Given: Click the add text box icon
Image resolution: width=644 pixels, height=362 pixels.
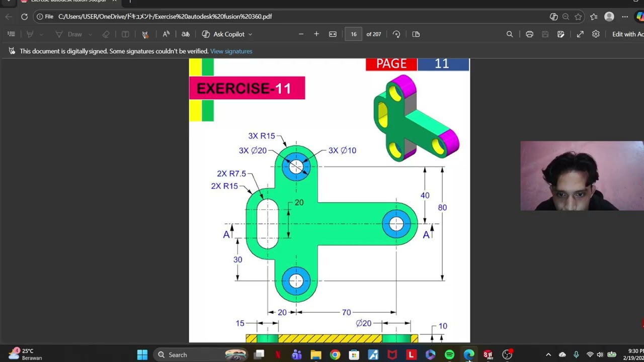Looking at the screenshot, I should 125,34.
